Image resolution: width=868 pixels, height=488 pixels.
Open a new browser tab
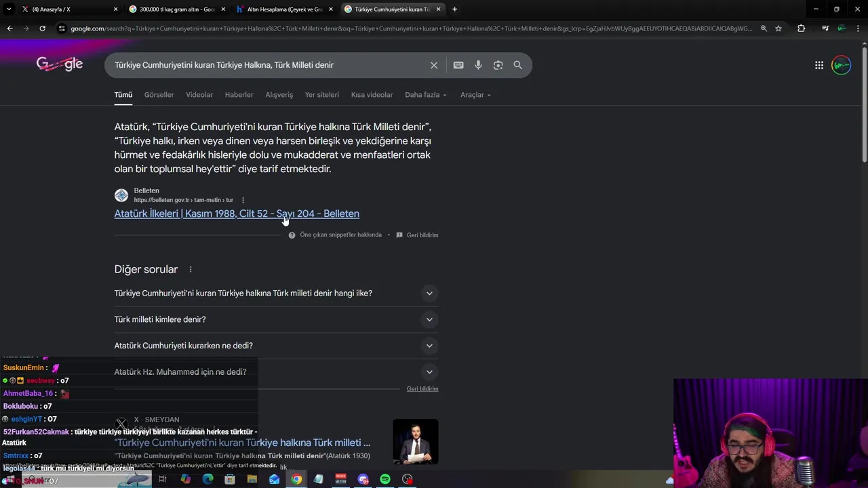(x=454, y=9)
